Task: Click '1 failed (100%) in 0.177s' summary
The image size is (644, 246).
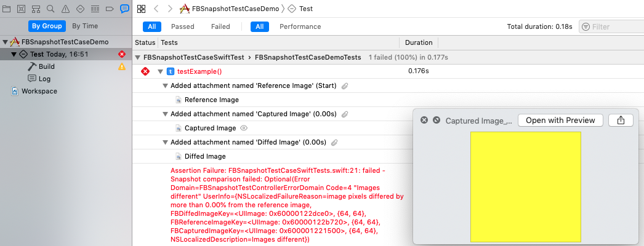Action: tap(408, 57)
